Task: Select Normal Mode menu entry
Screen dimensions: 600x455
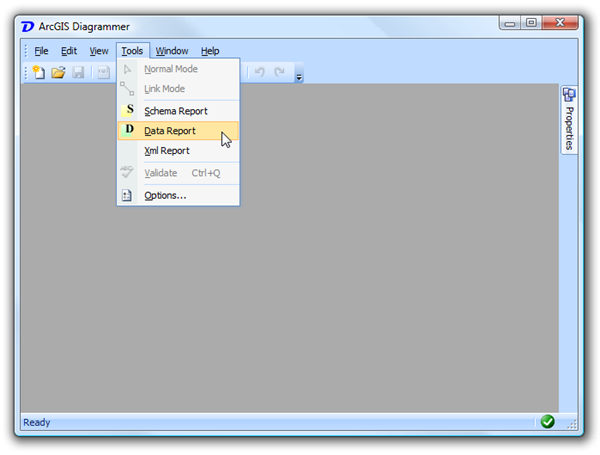Action: point(178,69)
